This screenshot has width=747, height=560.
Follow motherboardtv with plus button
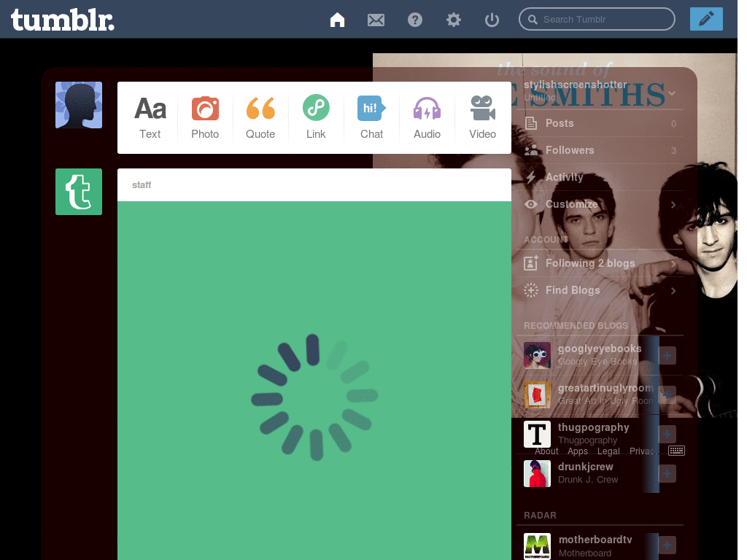(x=667, y=545)
